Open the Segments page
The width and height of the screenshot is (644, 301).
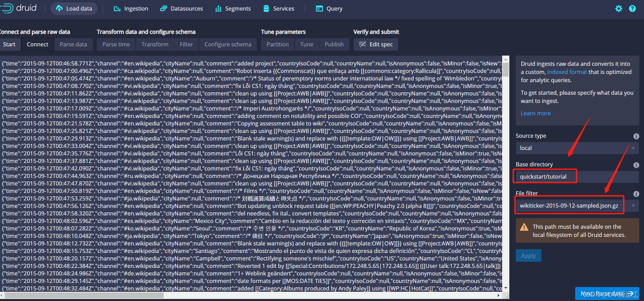click(233, 9)
